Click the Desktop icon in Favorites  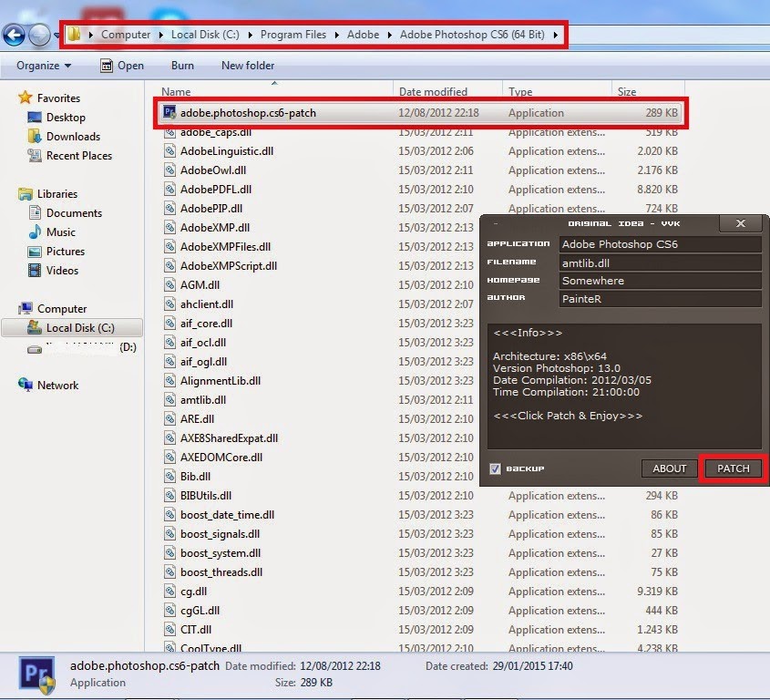pos(35,117)
